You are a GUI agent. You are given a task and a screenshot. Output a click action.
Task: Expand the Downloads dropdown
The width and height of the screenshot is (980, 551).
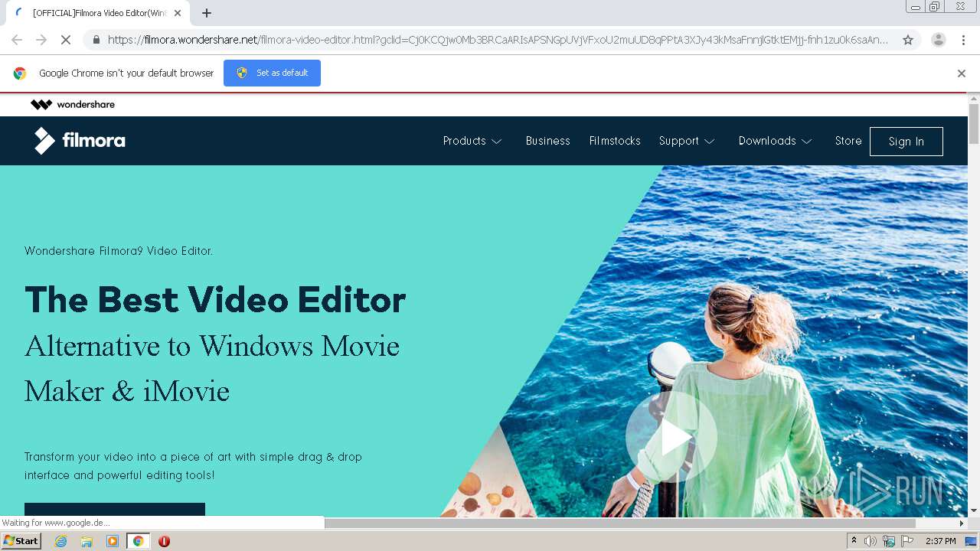(x=775, y=141)
